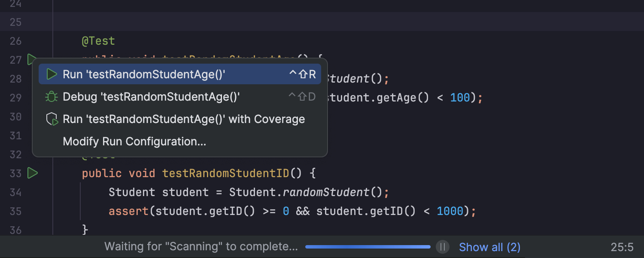The height and width of the screenshot is (258, 644).
Task: Click the scanning progress bar in the status bar
Action: 368,247
